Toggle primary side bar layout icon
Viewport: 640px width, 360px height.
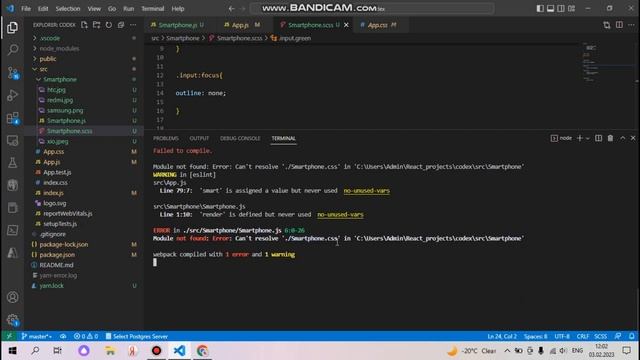540,9
